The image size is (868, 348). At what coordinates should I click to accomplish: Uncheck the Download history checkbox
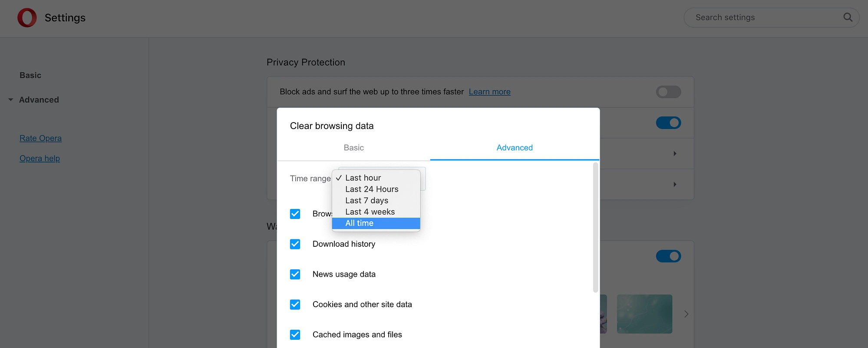click(x=295, y=244)
